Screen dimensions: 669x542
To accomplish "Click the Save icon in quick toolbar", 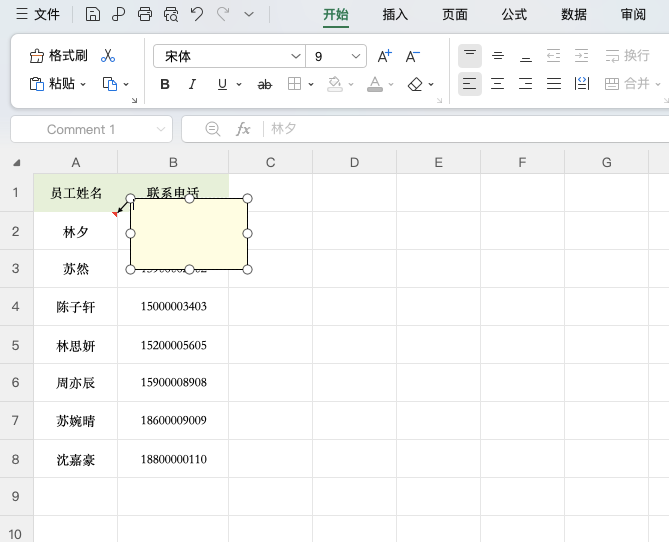I will [x=93, y=15].
